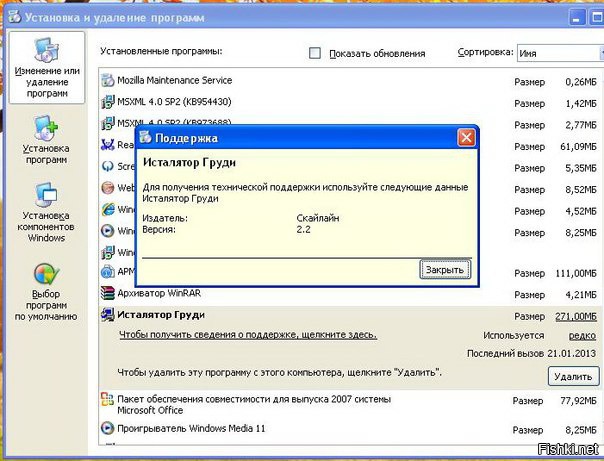The height and width of the screenshot is (461, 604).
Task: Click the Windows Media 11 player icon
Action: 108,429
